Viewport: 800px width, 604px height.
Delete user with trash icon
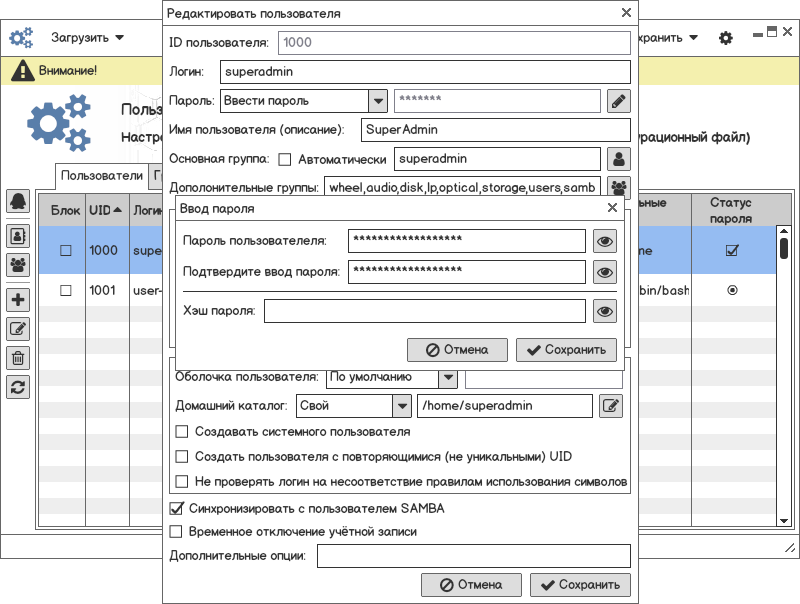click(x=18, y=358)
